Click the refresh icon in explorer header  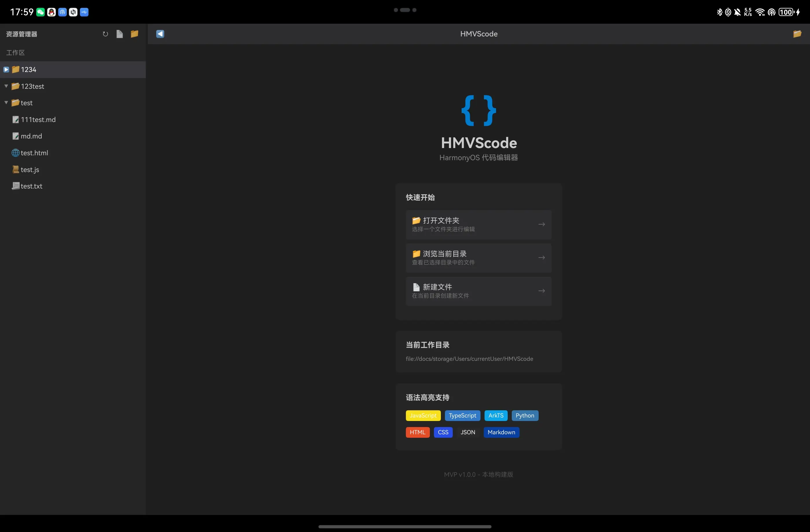pos(105,34)
